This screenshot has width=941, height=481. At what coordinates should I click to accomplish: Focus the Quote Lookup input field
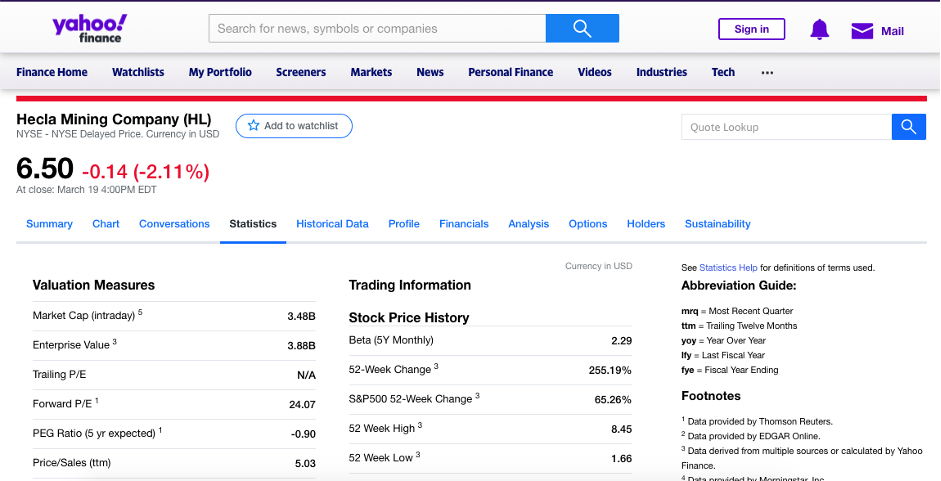click(786, 127)
